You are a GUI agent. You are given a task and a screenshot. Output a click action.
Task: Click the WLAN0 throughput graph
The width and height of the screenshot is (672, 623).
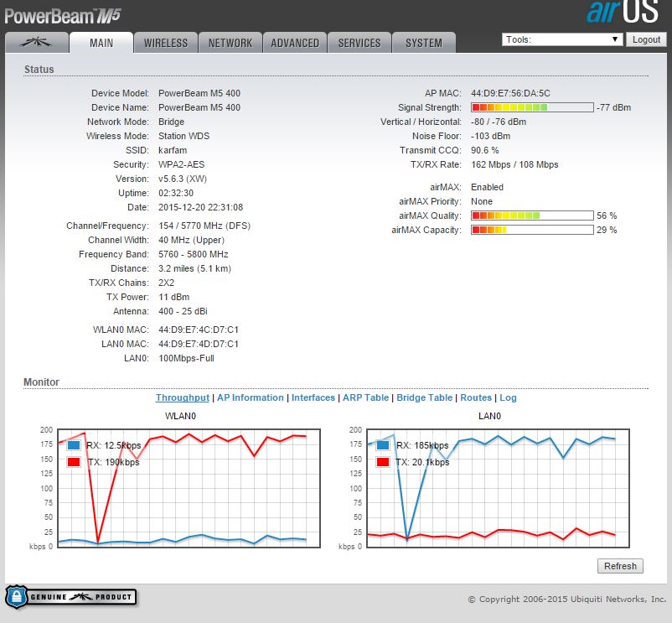coord(189,488)
